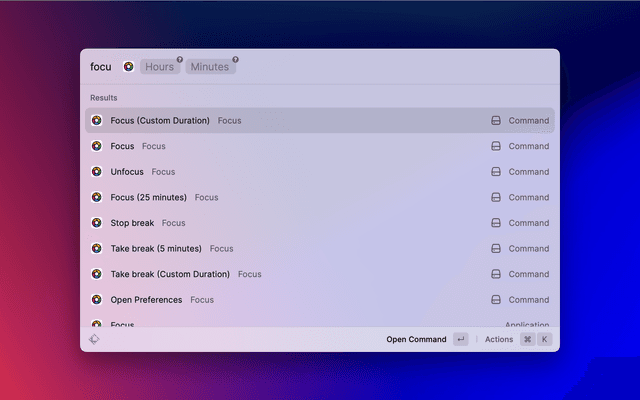This screenshot has height=400, width=640.
Task: Select the plain Focus command row
Action: 122,146
